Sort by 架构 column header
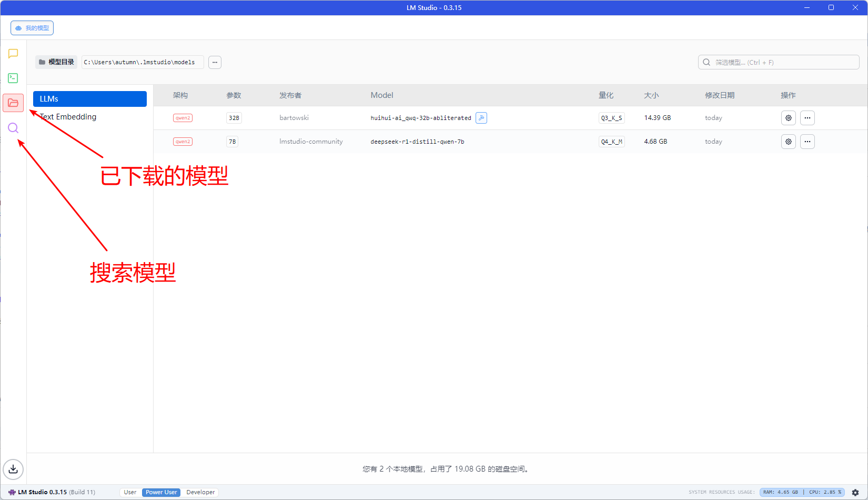 pyautogui.click(x=180, y=95)
